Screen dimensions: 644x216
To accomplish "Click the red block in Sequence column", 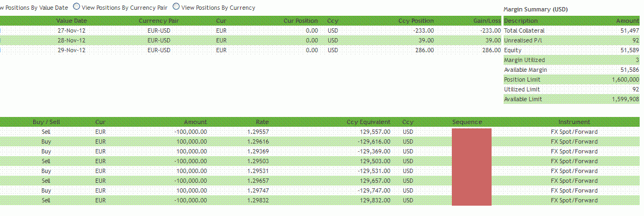I will (471, 166).
